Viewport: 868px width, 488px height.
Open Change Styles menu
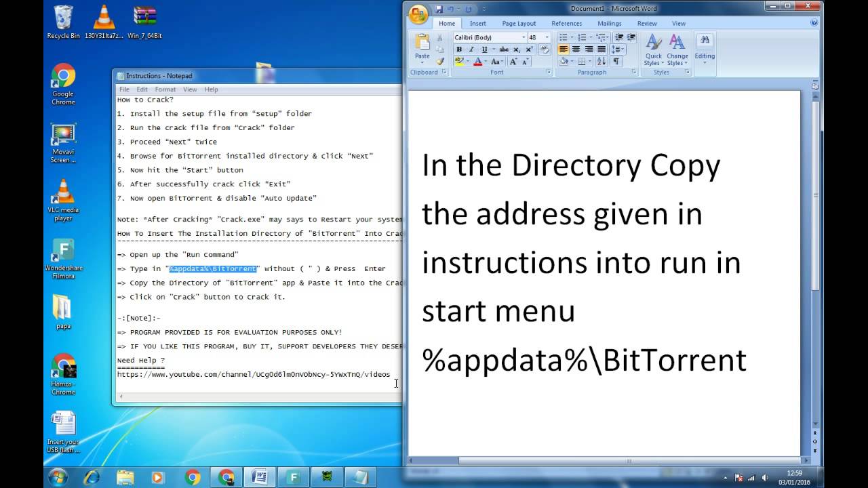click(677, 50)
